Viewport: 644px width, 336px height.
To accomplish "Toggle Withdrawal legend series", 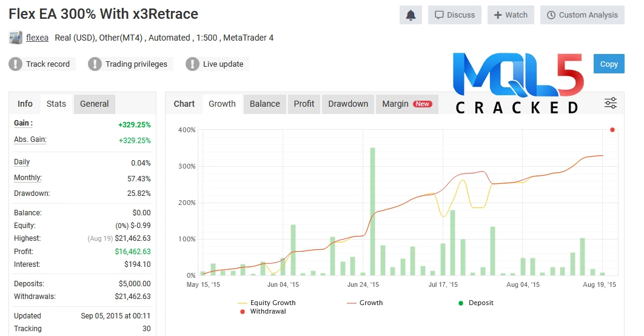I will tap(263, 311).
